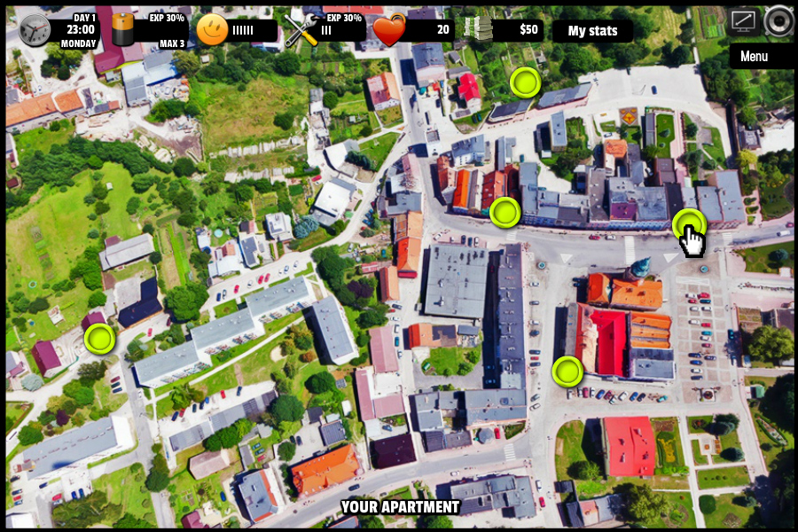Open the My stats panel

click(x=592, y=31)
